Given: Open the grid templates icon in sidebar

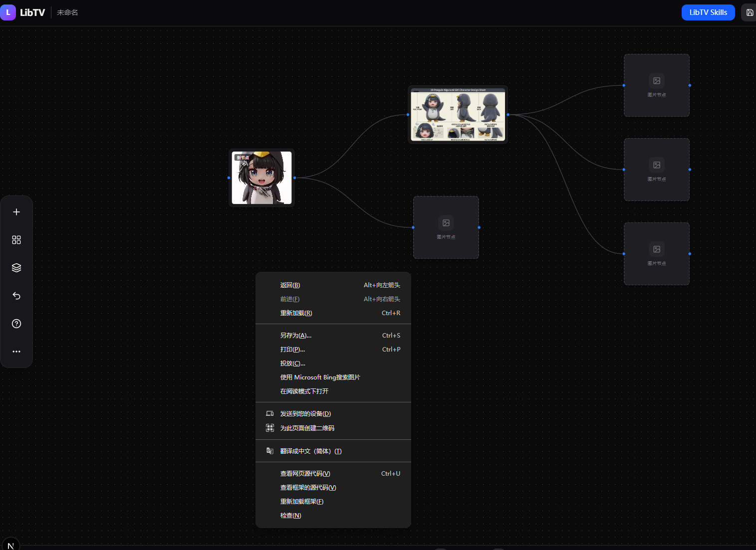Looking at the screenshot, I should (x=16, y=240).
